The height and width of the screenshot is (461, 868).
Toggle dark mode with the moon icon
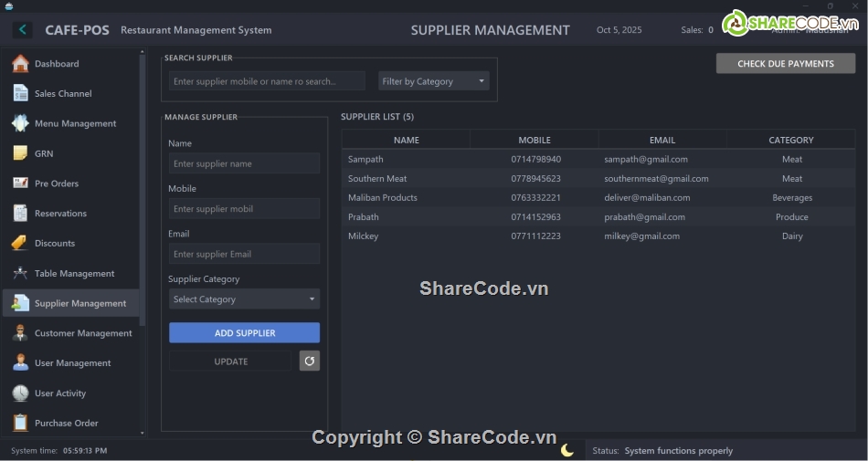click(x=567, y=450)
